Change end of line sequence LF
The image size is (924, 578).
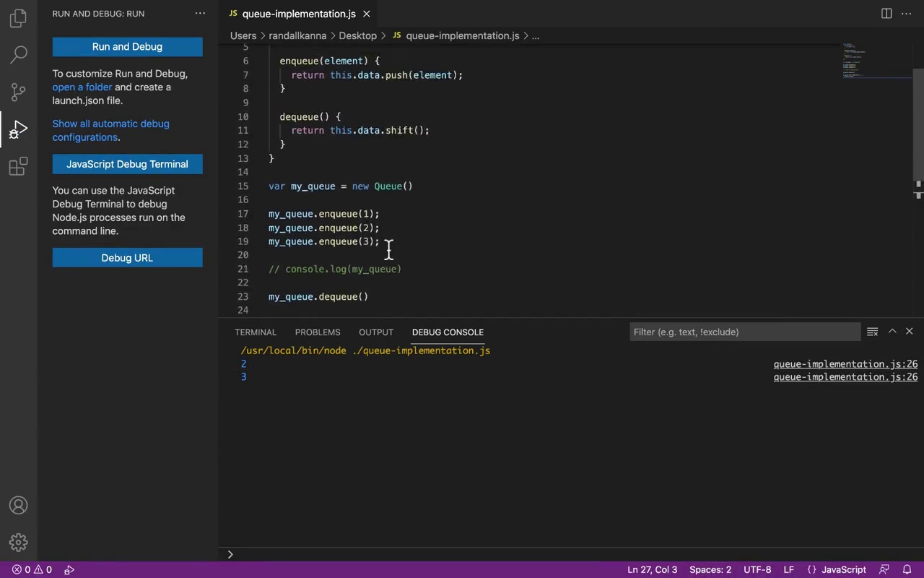coord(789,569)
